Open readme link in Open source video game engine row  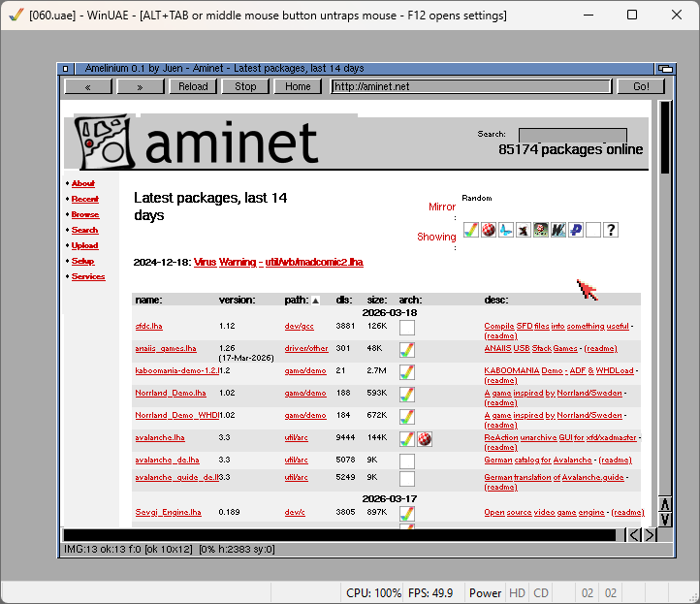[627, 512]
